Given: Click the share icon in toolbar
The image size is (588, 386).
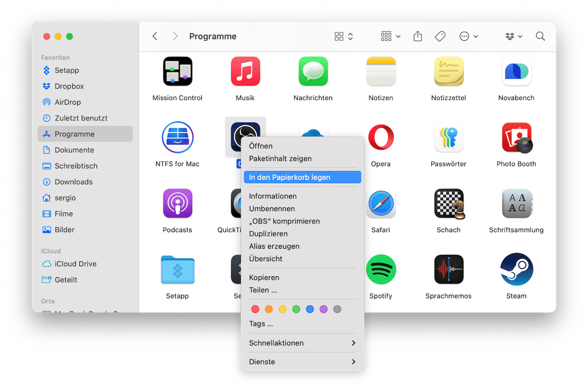Looking at the screenshot, I should (x=418, y=36).
